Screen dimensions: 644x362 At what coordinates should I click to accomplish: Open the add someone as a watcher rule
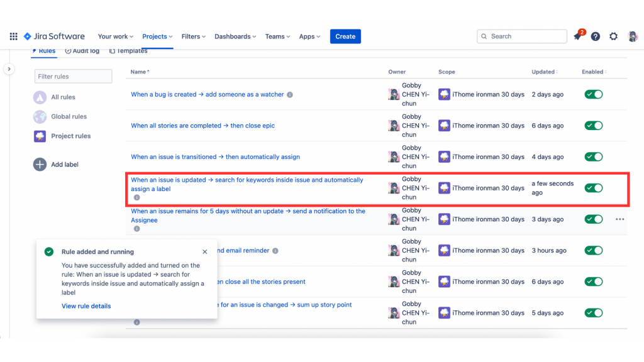(x=208, y=94)
